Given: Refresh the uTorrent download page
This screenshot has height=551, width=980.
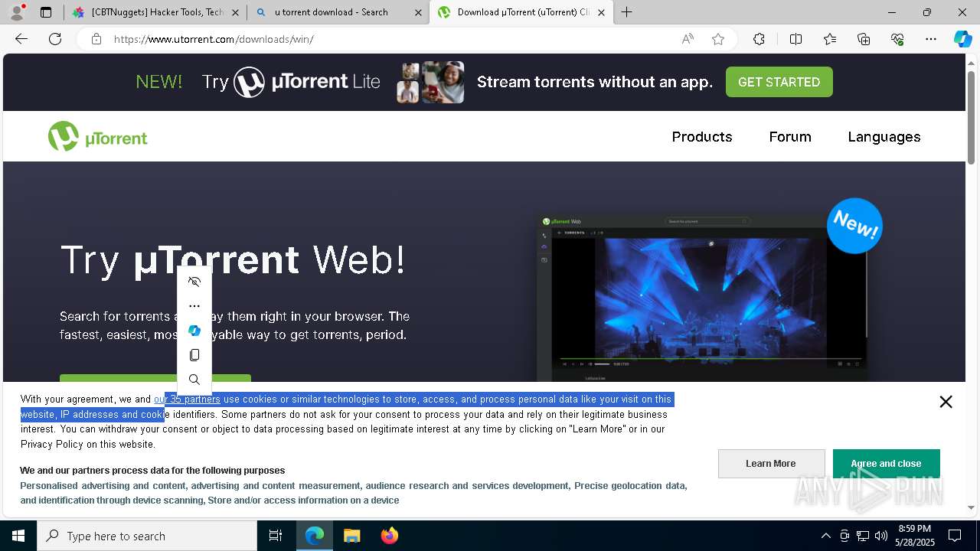Looking at the screenshot, I should click(x=55, y=39).
